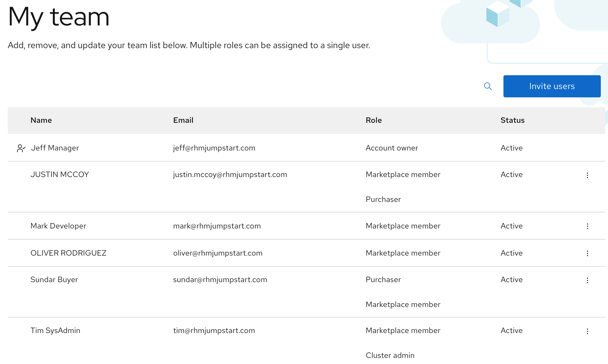Click the email oliver@rhmjumpstart.com

coord(218,253)
